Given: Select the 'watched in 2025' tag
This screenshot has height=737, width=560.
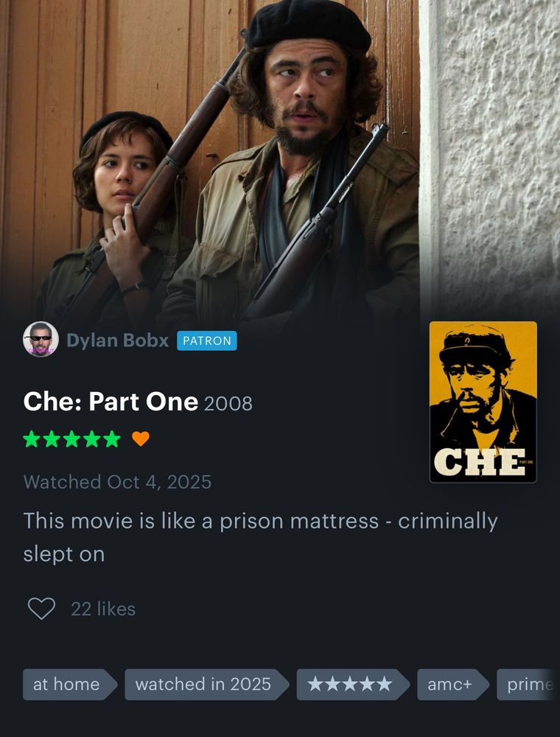Looking at the screenshot, I should [x=207, y=685].
